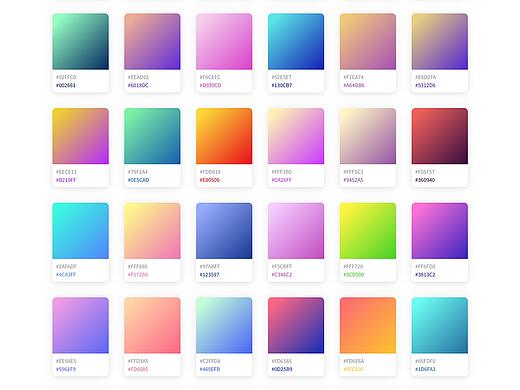This screenshot has width=520, height=390.
Task: Pick the yellow-green gradient ending in #3CD500
Action: click(368, 231)
